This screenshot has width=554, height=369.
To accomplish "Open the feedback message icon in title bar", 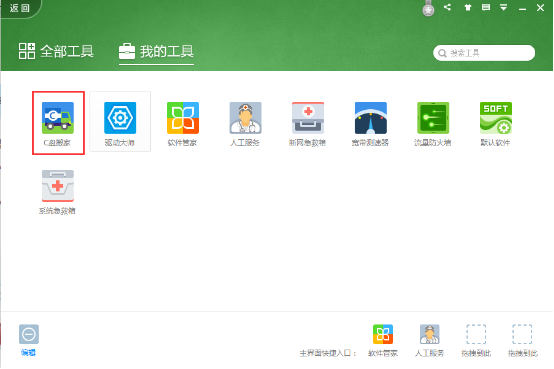I will 486,7.
